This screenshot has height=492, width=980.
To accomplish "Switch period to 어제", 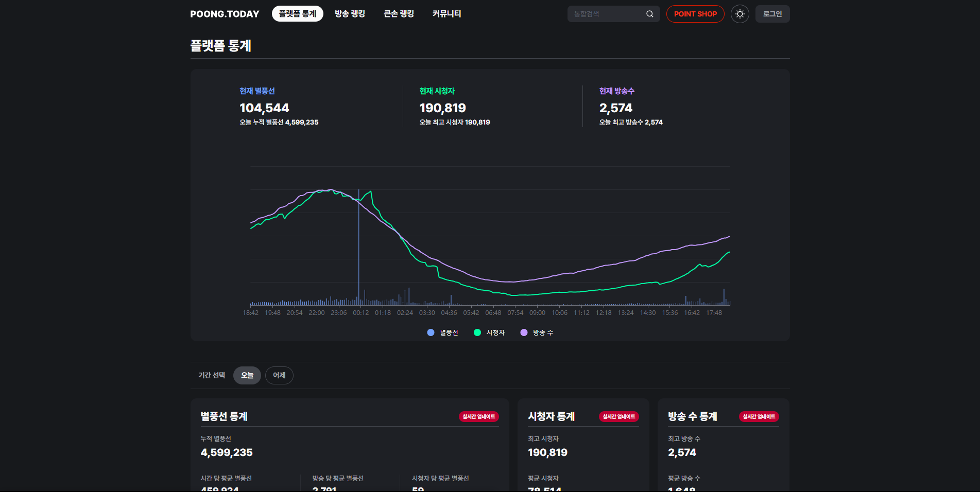I will pyautogui.click(x=279, y=375).
